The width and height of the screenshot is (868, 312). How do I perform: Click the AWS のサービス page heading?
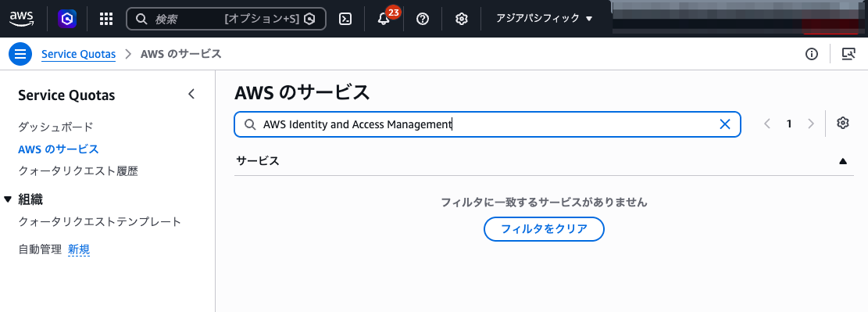tap(302, 92)
